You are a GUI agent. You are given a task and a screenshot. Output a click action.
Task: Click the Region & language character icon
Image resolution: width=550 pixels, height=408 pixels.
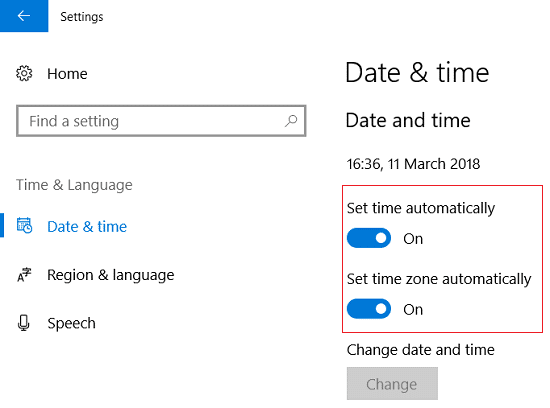24,275
